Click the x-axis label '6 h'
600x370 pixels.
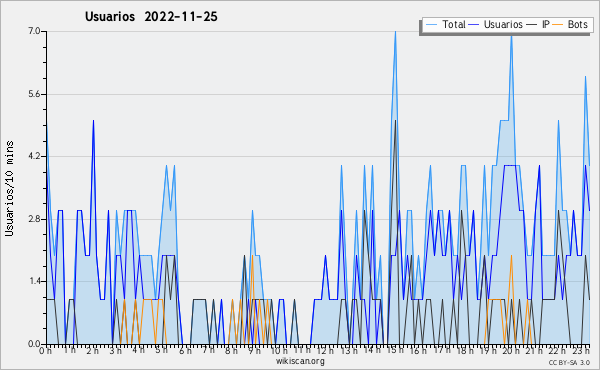click(x=185, y=351)
